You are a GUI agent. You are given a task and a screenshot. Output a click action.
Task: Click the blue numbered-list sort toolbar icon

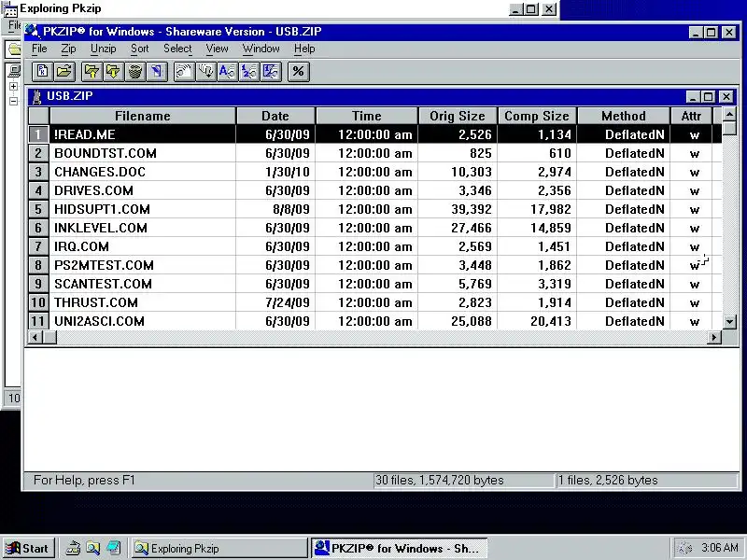coord(271,72)
